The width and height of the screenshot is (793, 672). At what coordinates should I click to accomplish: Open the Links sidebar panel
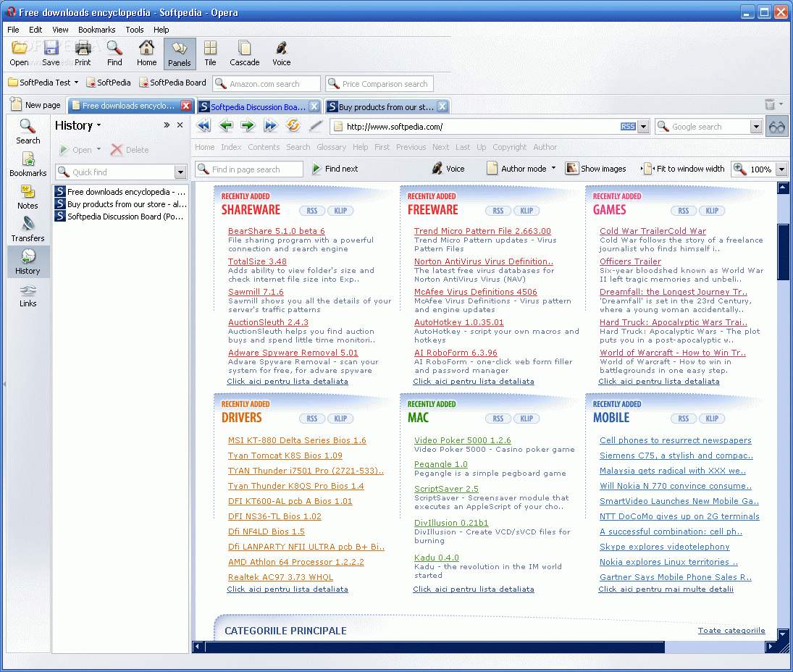[28, 294]
